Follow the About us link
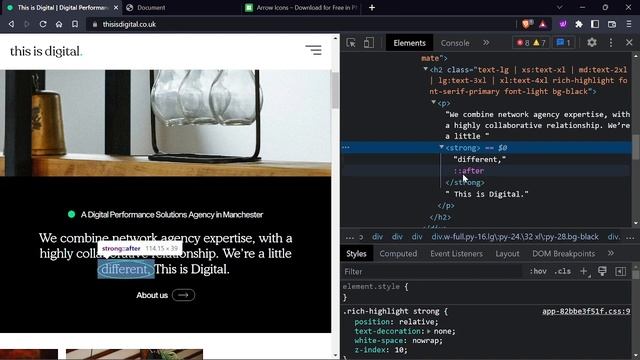This screenshot has width=640, height=360. pyautogui.click(x=152, y=295)
